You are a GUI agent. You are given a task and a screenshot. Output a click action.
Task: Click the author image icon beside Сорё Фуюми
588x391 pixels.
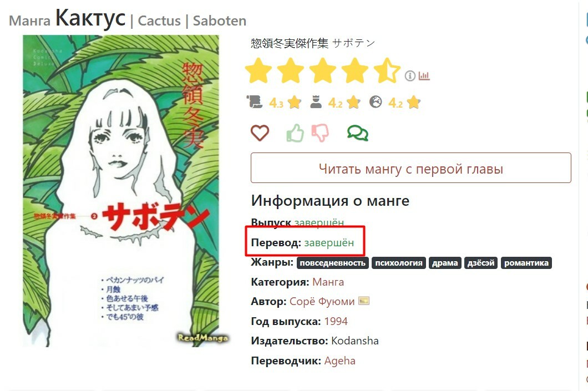pos(364,301)
